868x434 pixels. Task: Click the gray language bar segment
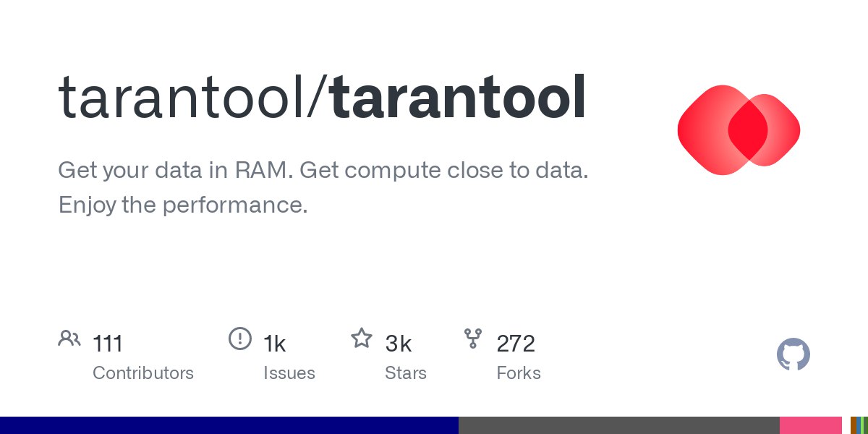point(618,425)
